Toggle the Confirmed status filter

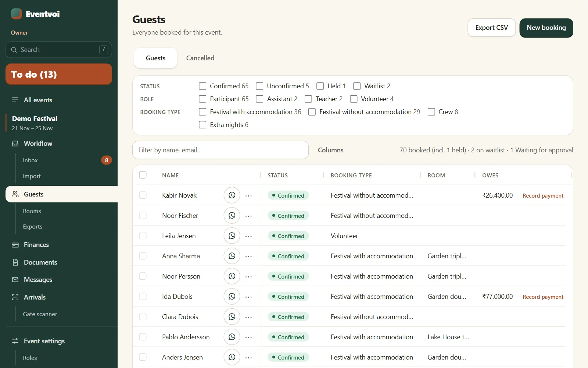202,86
